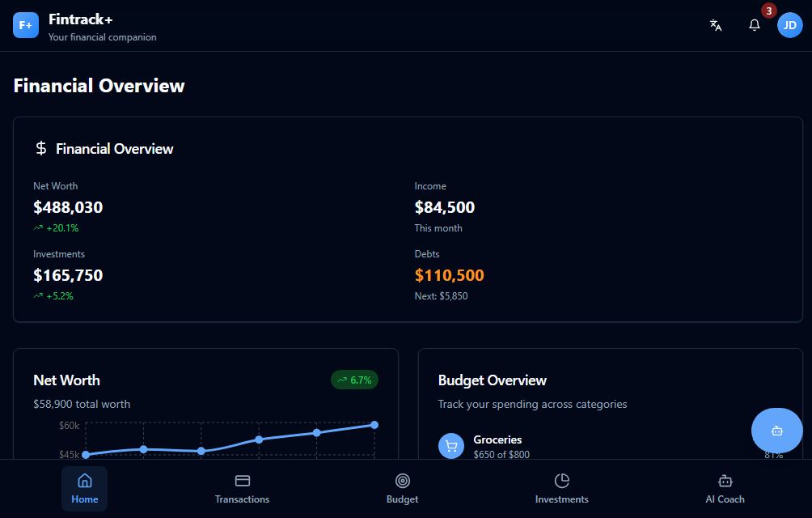
Task: Open the Budget tab
Action: [x=402, y=489]
